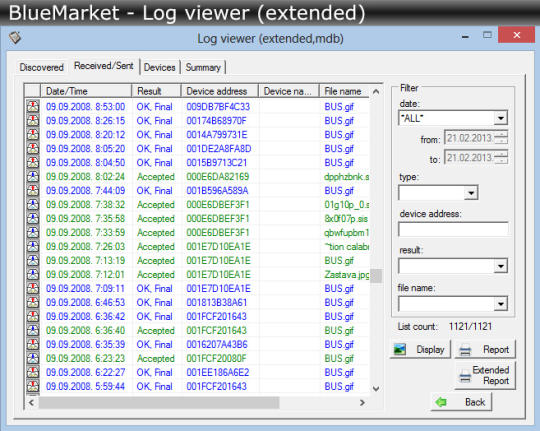
Task: Click the horizontal scrollbar left arrow
Action: 31,402
